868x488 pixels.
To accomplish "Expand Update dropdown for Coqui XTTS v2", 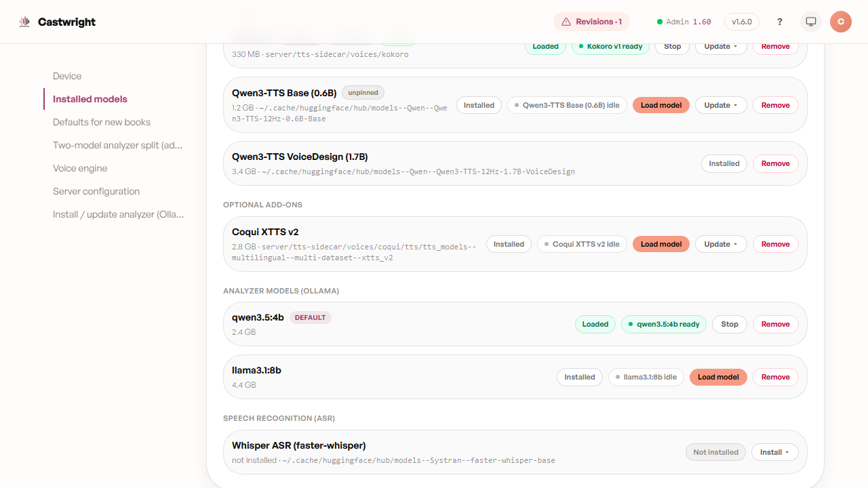I will point(721,244).
